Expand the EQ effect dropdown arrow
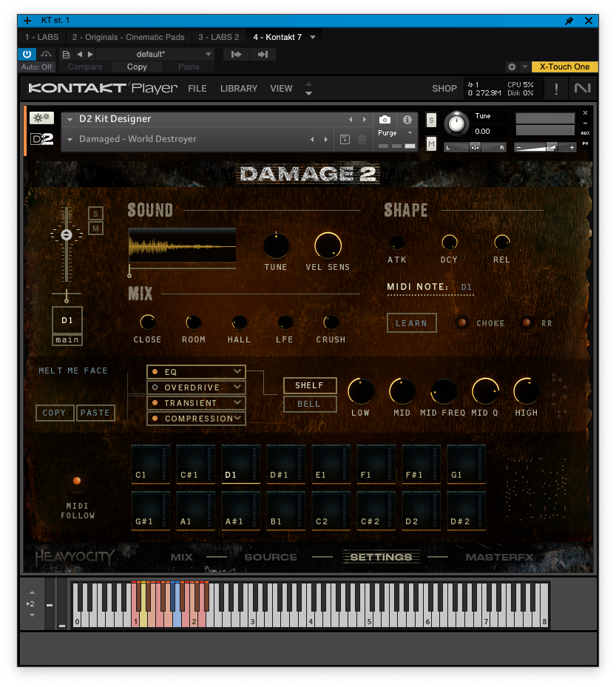Image resolution: width=616 pixels, height=687 pixels. 237,371
